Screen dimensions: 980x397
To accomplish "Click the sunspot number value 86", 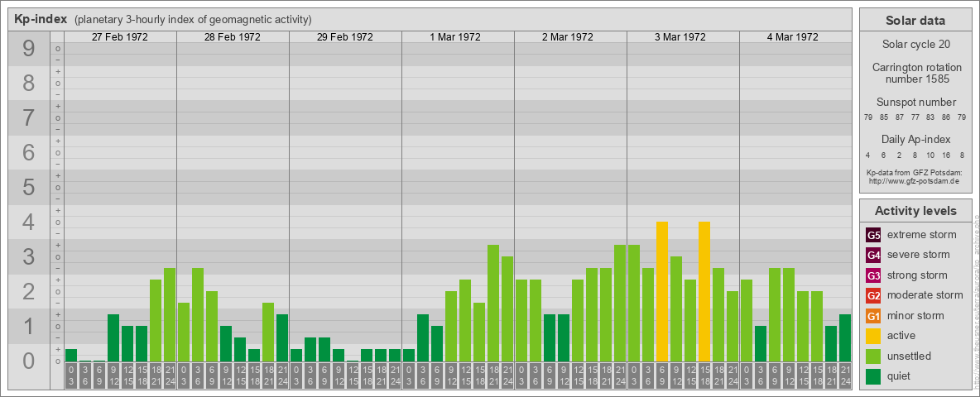I will click(x=946, y=117).
